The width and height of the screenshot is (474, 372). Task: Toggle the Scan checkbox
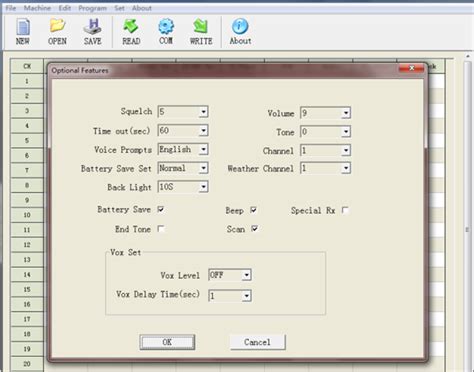[254, 229]
